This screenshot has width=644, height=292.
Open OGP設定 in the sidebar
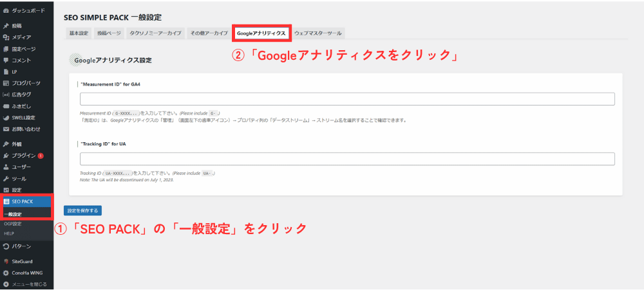(13, 224)
